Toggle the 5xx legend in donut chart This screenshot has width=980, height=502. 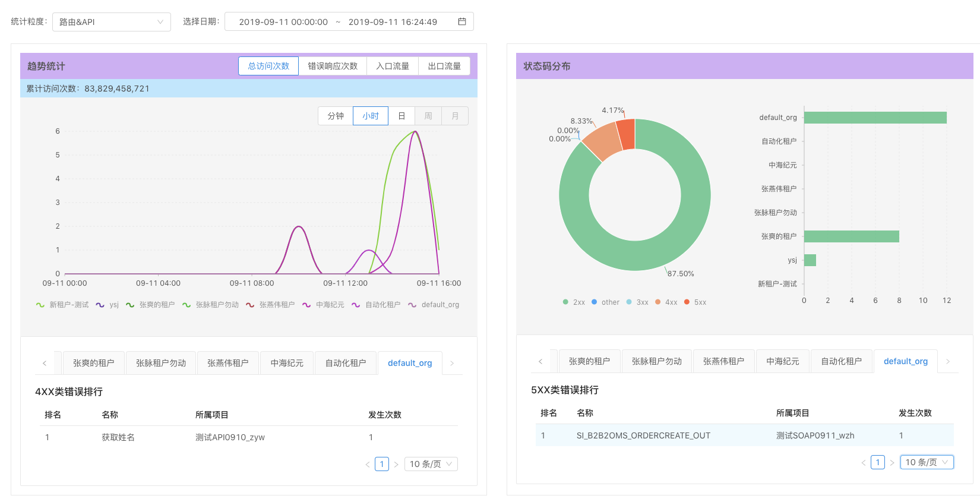[x=695, y=302]
